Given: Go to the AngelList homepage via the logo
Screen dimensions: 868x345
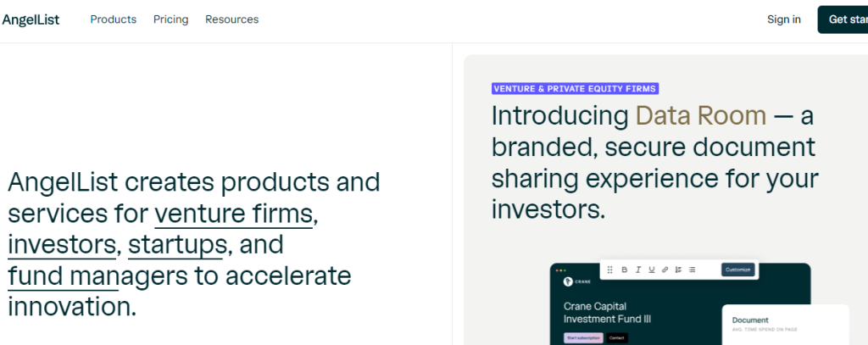Looking at the screenshot, I should tap(31, 19).
